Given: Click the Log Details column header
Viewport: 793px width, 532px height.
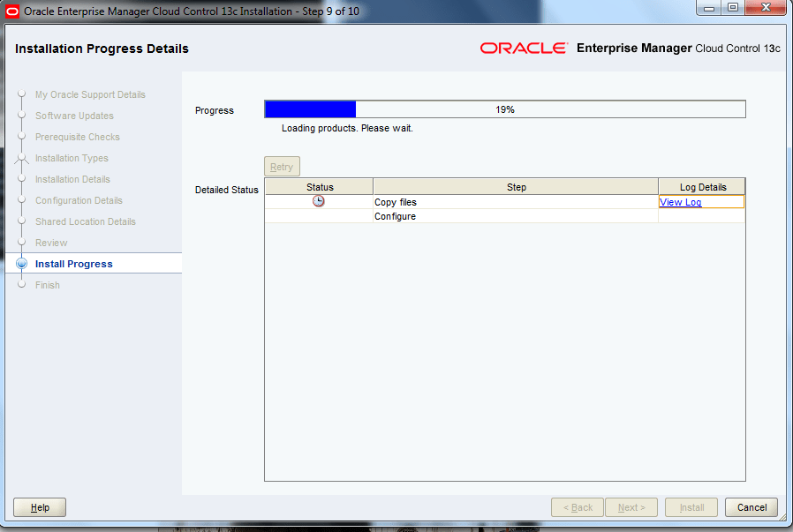Looking at the screenshot, I should tap(702, 186).
